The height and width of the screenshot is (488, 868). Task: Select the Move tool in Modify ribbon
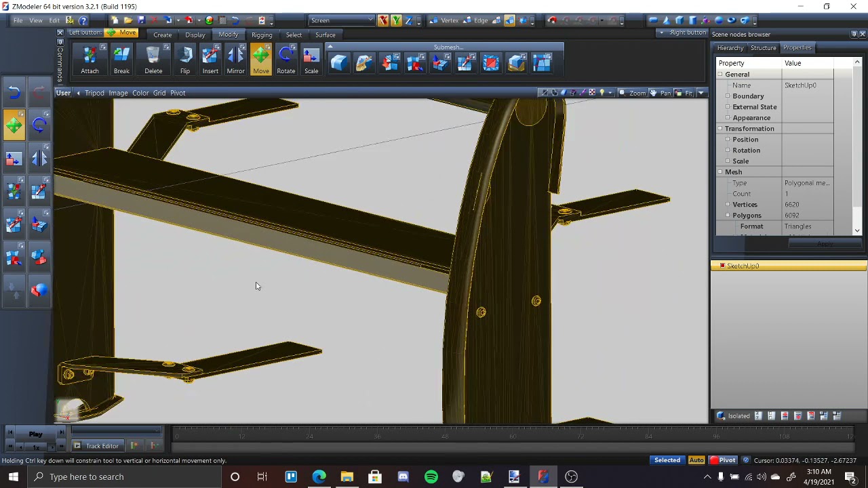(x=261, y=60)
